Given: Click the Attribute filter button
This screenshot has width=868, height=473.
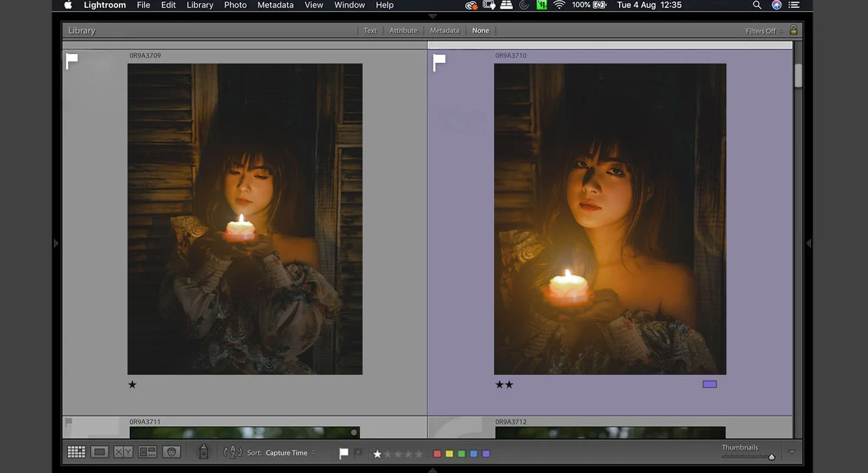Looking at the screenshot, I should (x=403, y=31).
